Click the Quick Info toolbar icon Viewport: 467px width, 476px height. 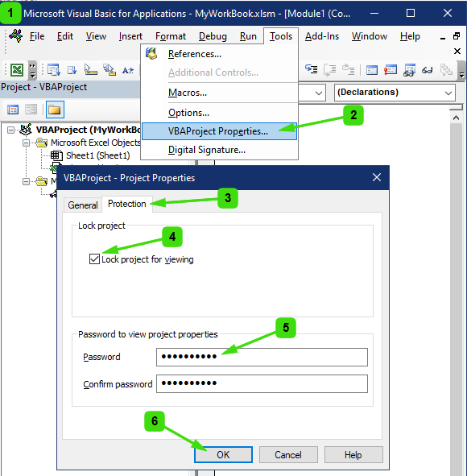90,70
